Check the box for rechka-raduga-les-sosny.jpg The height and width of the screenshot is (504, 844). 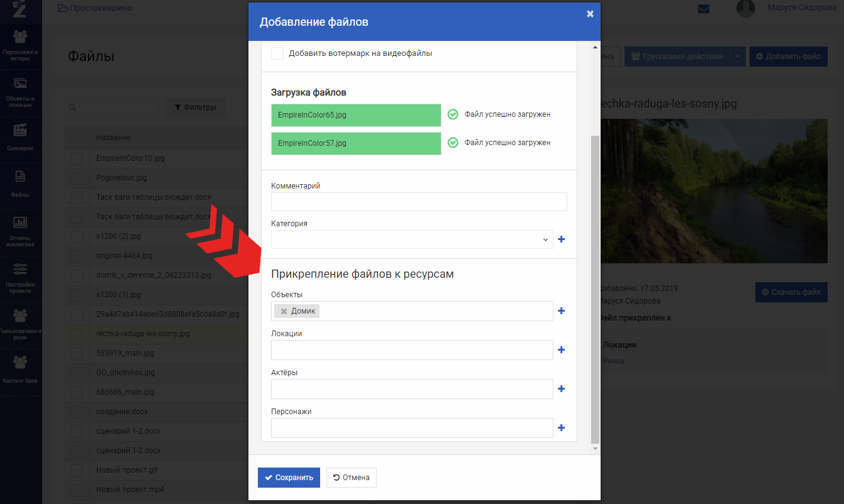tap(77, 334)
